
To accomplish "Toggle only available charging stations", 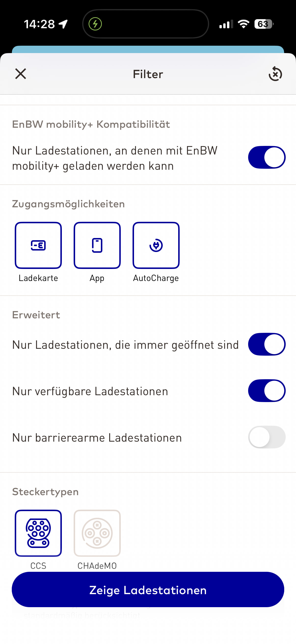I will click(267, 391).
